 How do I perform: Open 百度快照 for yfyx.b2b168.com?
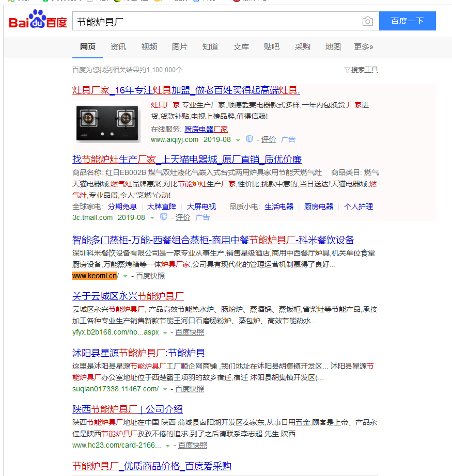[x=190, y=332]
